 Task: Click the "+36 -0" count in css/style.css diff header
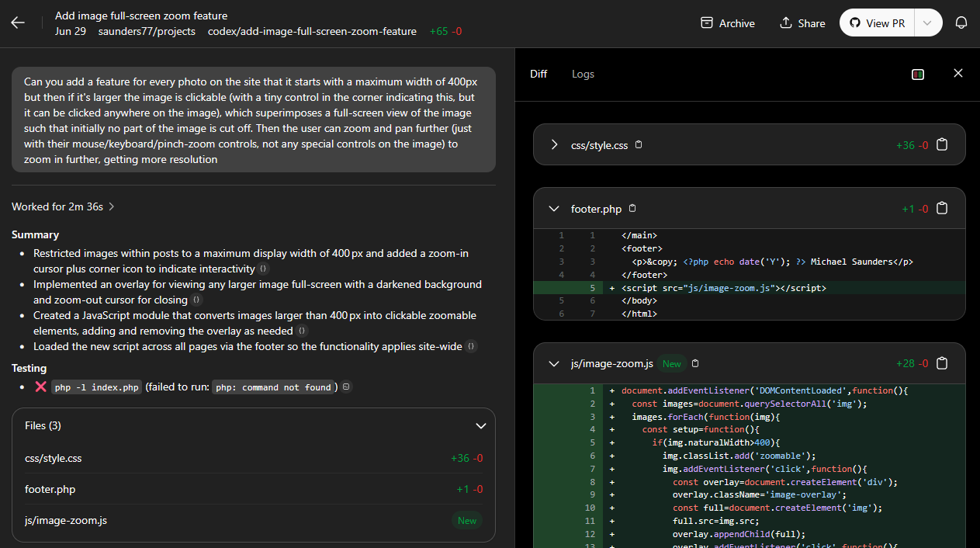coord(912,144)
